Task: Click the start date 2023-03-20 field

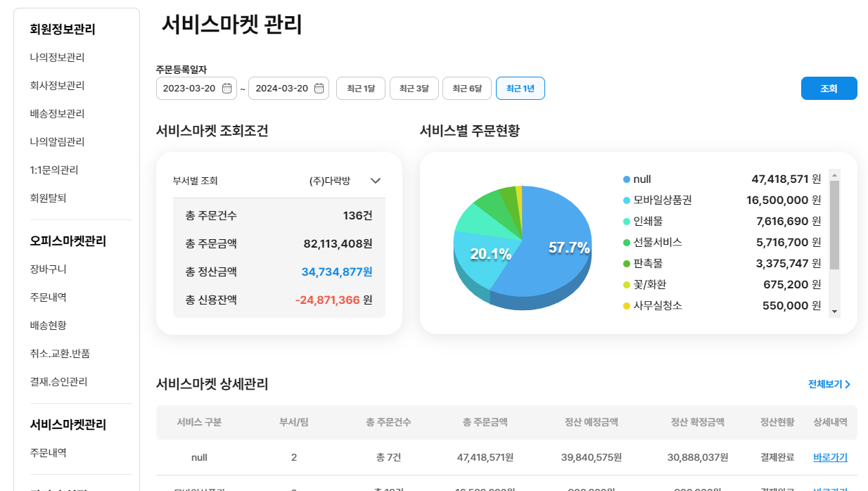Action: point(190,89)
